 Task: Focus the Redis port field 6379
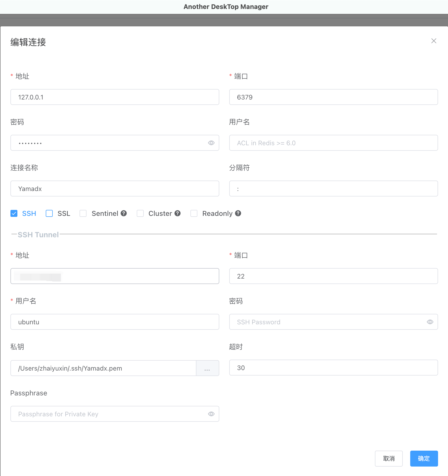(x=334, y=97)
